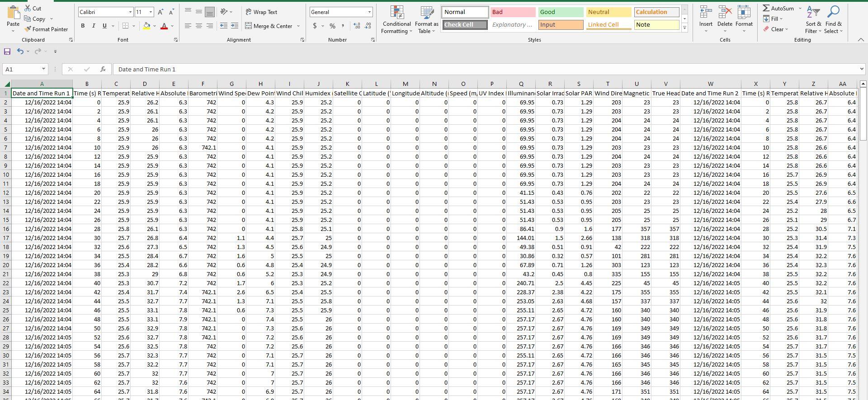Open AutoSum dropdown arrow
This screenshot has width=868, height=400.
click(800, 8)
